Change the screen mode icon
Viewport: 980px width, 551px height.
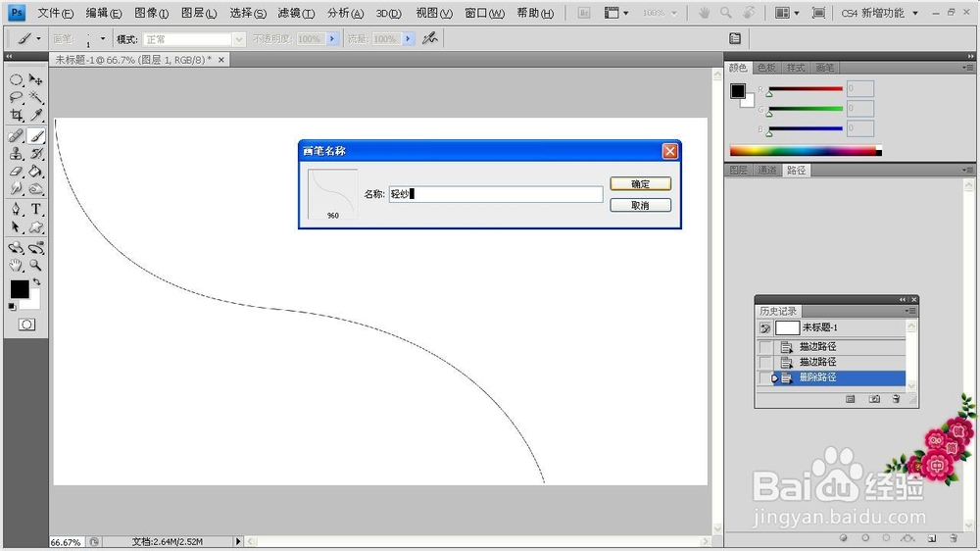pyautogui.click(x=818, y=13)
